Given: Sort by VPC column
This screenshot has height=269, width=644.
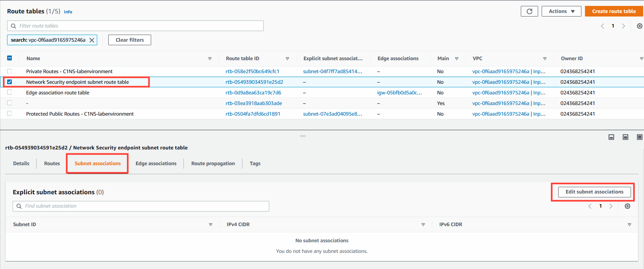Looking at the screenshot, I should pyautogui.click(x=545, y=59).
